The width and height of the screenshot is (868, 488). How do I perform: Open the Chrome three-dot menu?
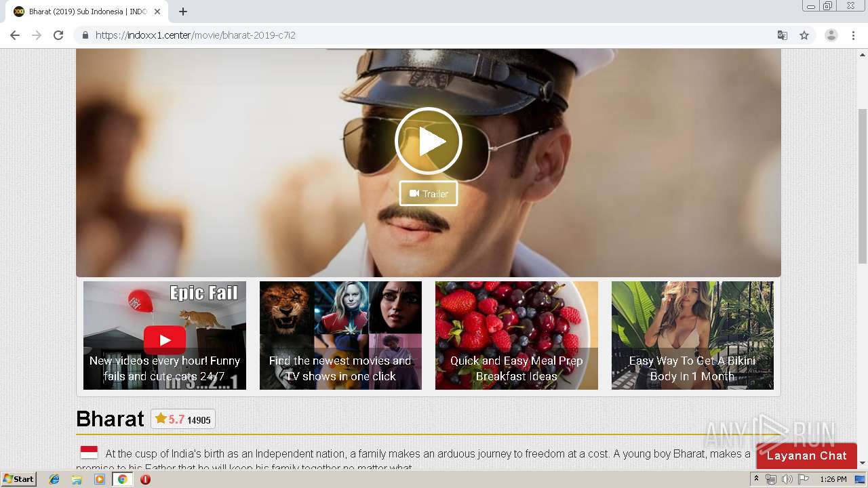854,35
